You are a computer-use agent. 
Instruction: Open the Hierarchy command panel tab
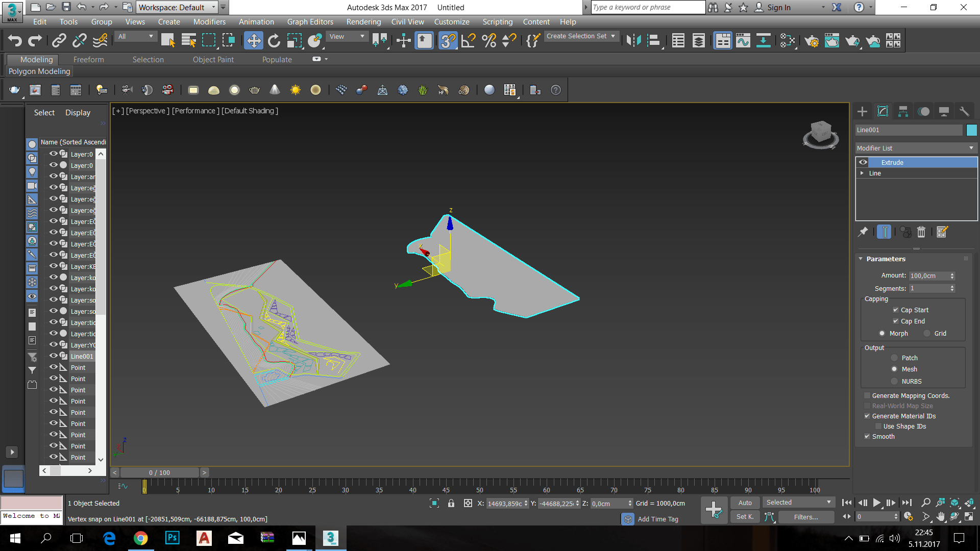903,112
